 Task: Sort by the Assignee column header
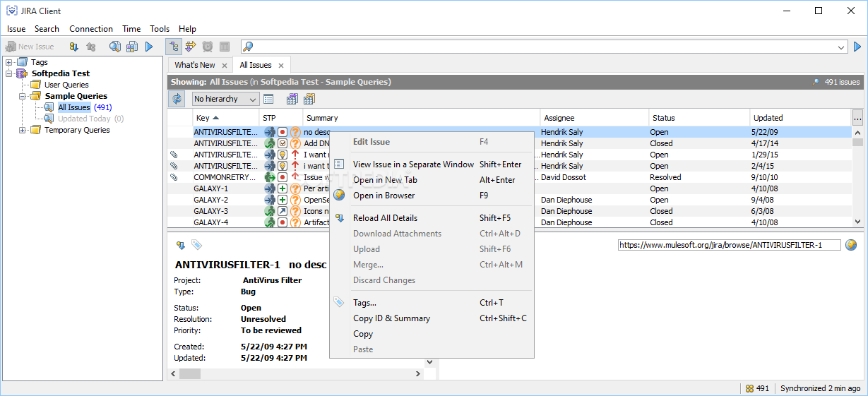595,118
